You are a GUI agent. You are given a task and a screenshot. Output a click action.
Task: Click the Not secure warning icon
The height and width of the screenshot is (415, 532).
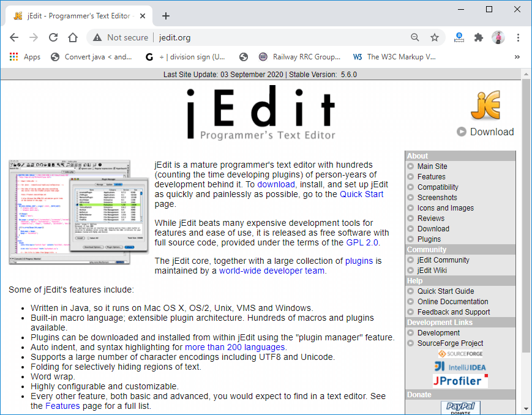pyautogui.click(x=97, y=37)
